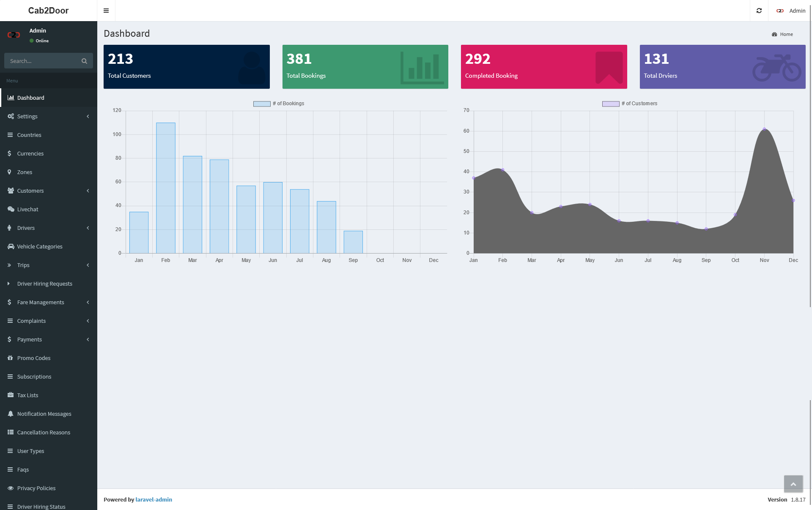Screen dimensions: 812x510
Task: Click the Feb bar in bookings chart
Action: (x=166, y=188)
